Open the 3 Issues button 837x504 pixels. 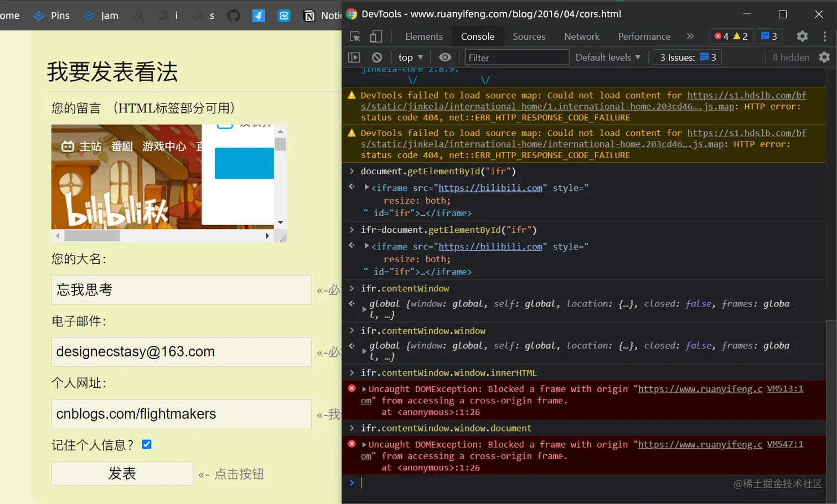pyautogui.click(x=688, y=58)
